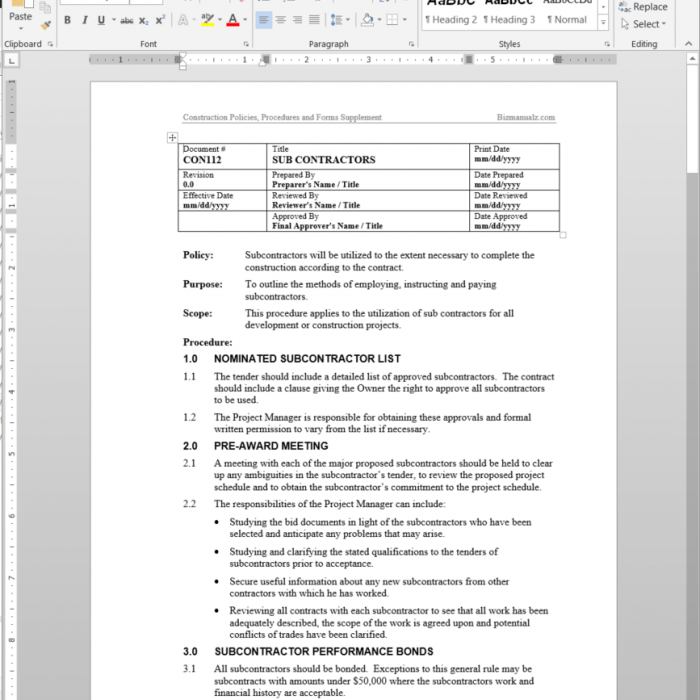Click the PRE-AWARD MEETING heading
This screenshot has height=700, width=700.
tap(271, 446)
